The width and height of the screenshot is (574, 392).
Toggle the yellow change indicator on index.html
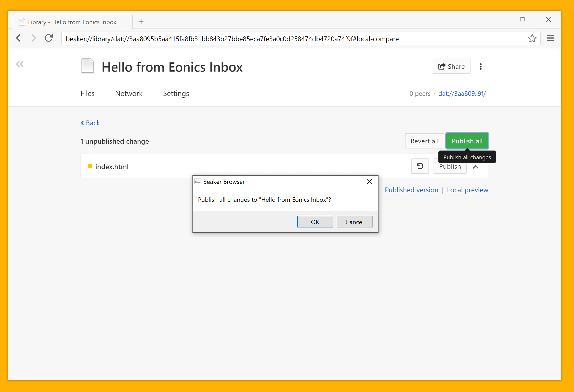90,166
